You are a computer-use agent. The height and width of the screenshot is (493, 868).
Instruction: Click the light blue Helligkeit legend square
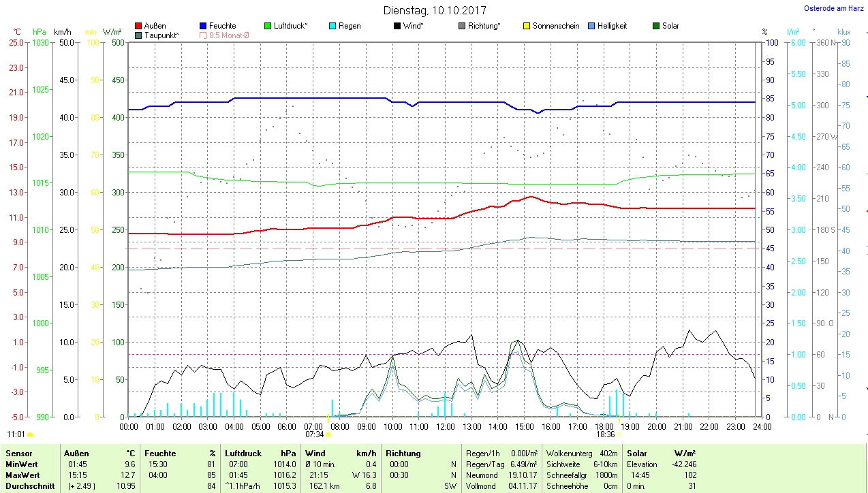591,26
